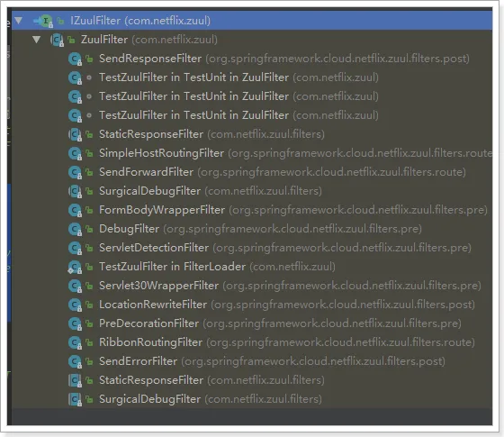Select the first TestZuulFilter in TestUnit entry

point(193,77)
